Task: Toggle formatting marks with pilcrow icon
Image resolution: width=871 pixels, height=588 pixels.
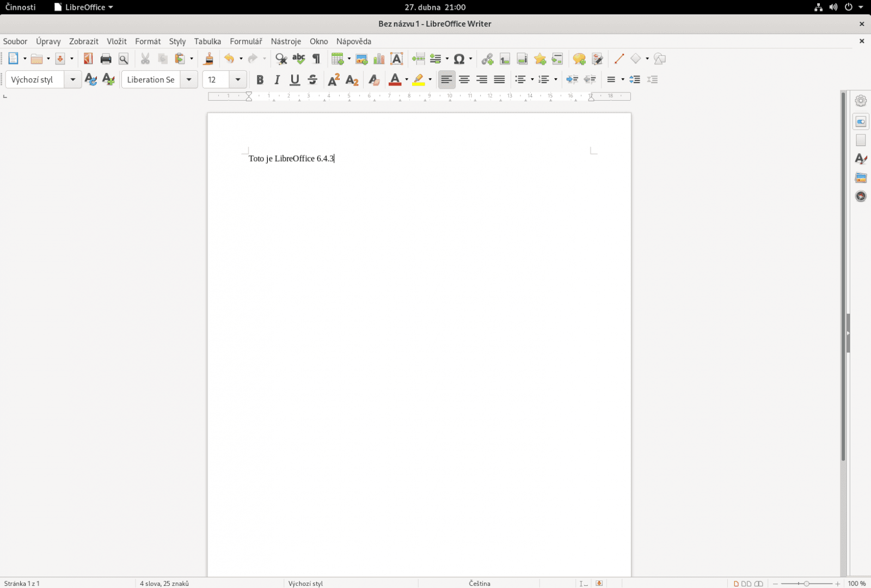Action: tap(316, 59)
